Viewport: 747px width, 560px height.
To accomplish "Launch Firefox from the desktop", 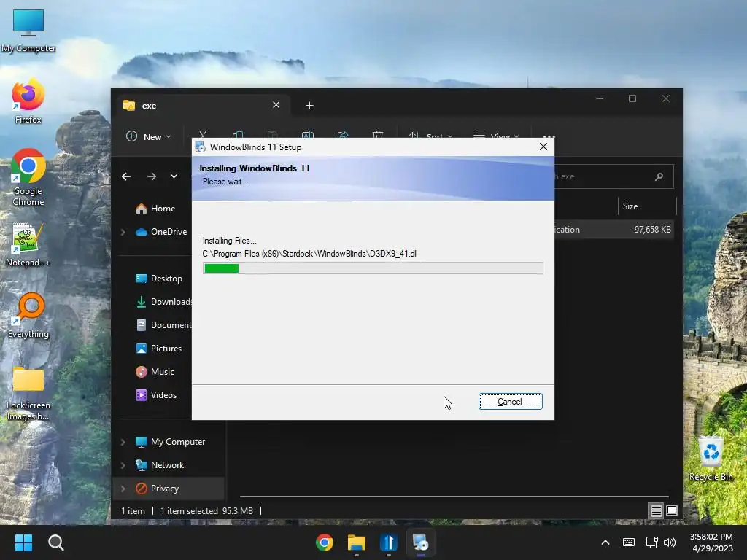I will [x=28, y=102].
